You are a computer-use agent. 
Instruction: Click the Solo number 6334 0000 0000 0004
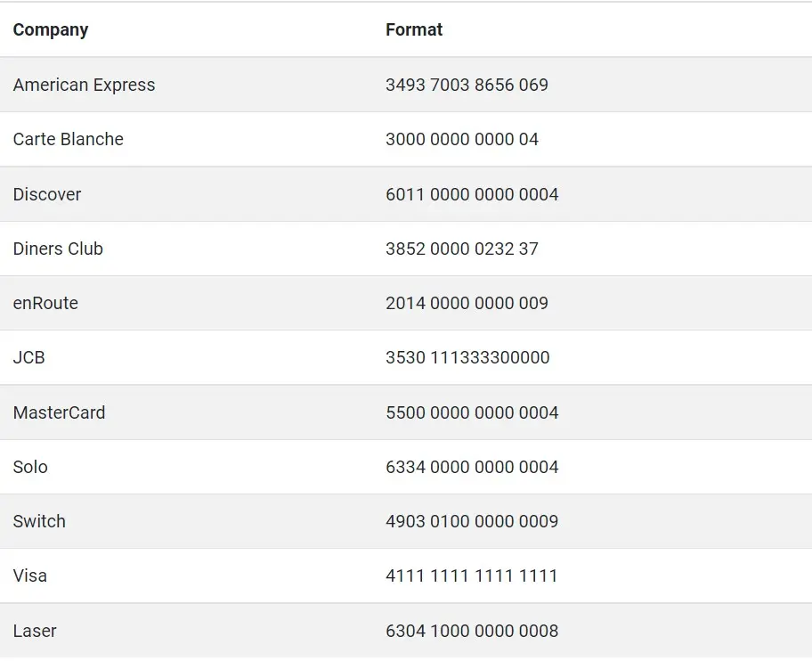tap(472, 468)
